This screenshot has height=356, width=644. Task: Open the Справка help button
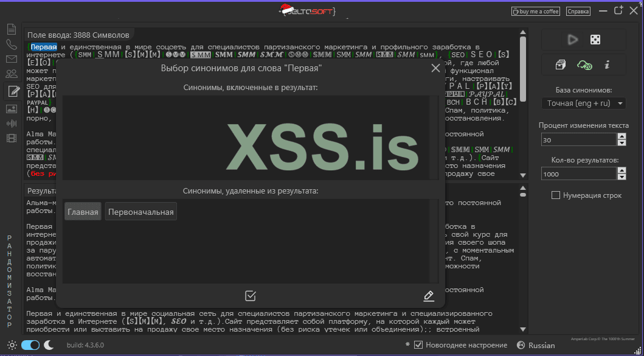(578, 12)
